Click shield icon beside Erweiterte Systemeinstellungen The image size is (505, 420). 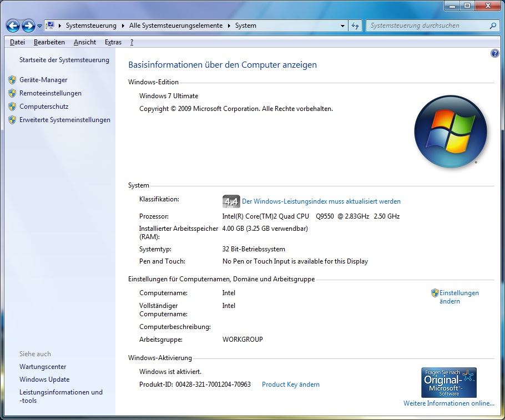[12, 120]
